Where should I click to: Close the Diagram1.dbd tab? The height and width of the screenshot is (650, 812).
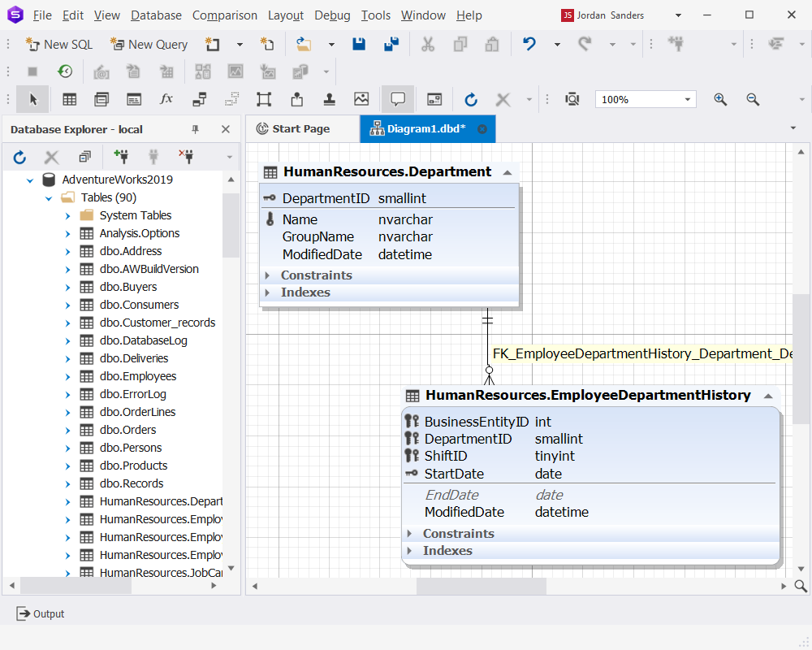tap(482, 129)
